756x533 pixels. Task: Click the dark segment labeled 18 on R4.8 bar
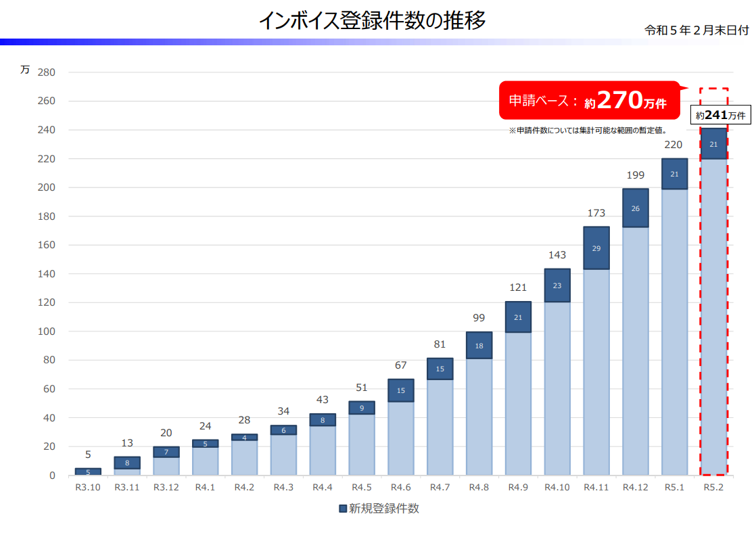(479, 346)
